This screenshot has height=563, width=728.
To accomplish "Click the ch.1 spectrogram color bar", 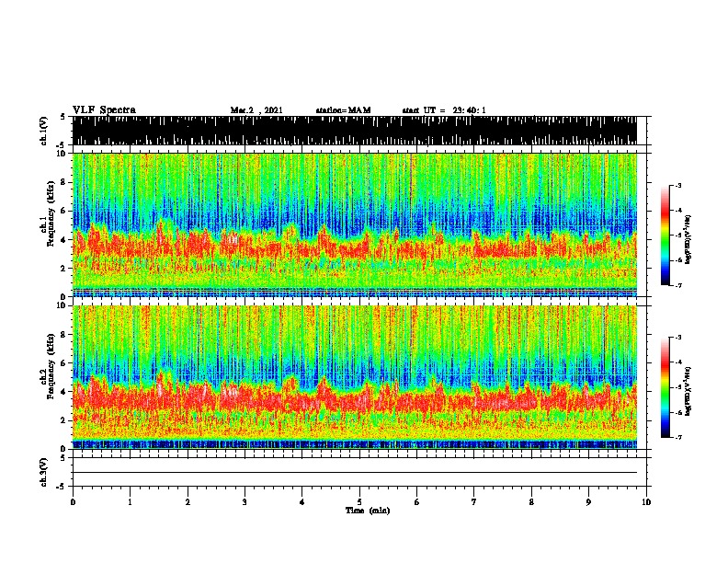I will click(665, 236).
